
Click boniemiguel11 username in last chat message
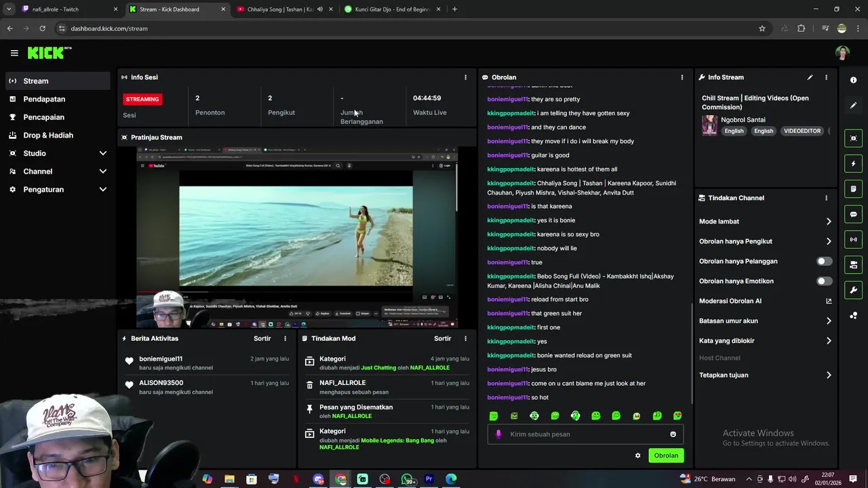507,398
